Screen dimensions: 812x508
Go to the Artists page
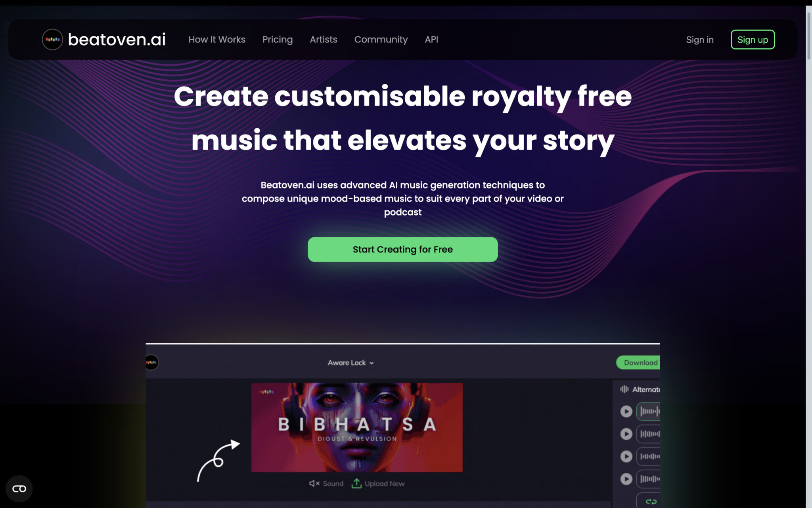[324, 39]
